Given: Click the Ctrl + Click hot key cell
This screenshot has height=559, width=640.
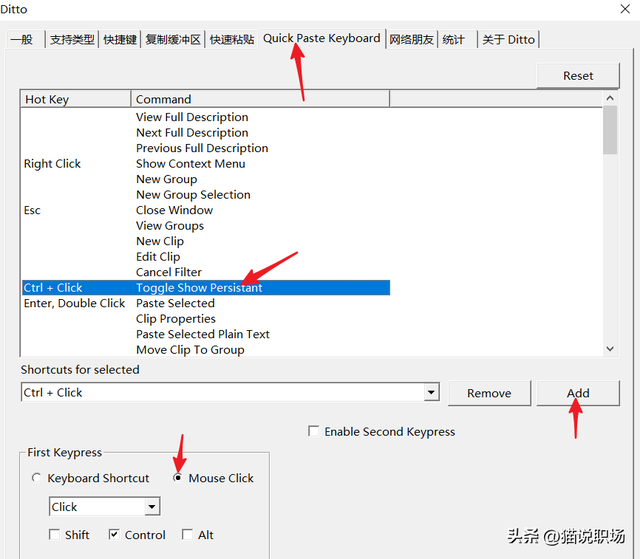Looking at the screenshot, I should point(53,288).
